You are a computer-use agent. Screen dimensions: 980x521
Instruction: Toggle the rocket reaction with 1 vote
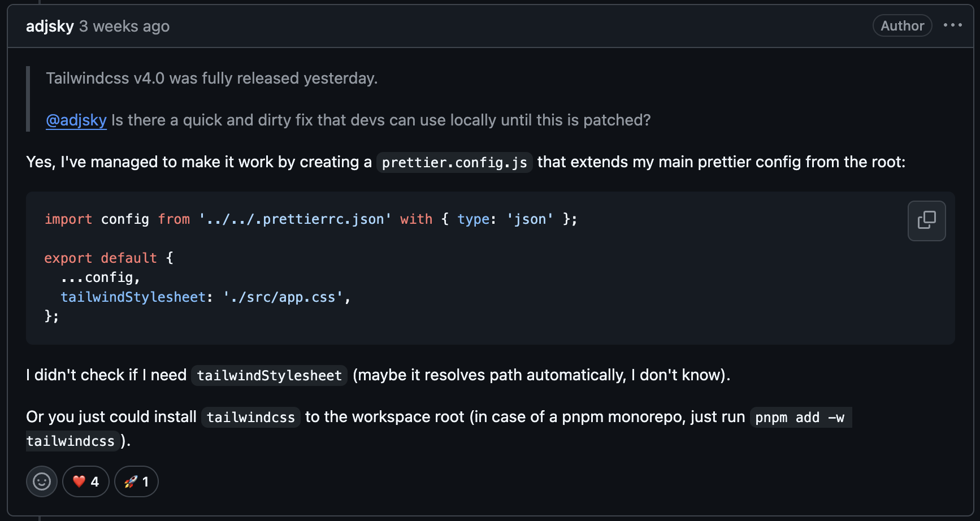pos(136,481)
